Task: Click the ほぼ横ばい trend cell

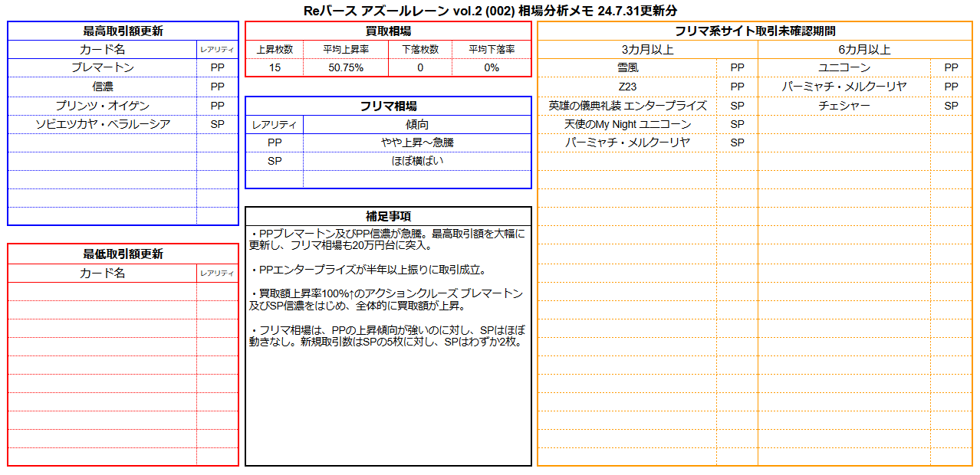Action: click(x=417, y=161)
